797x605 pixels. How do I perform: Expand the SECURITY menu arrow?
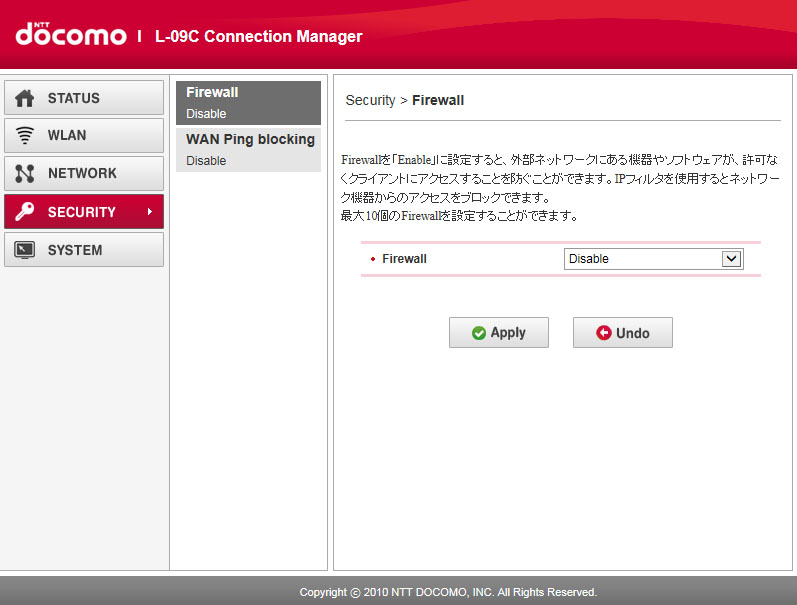click(x=150, y=212)
